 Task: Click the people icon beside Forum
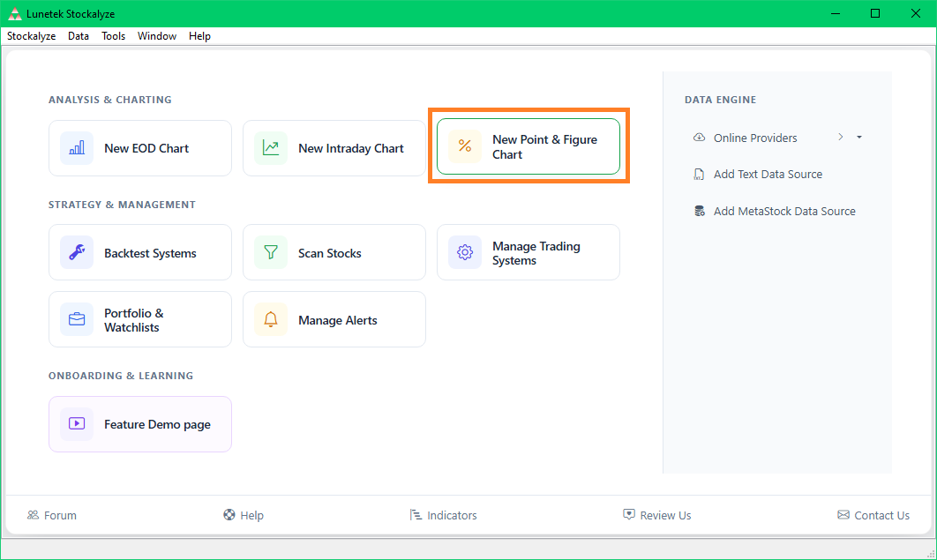33,515
